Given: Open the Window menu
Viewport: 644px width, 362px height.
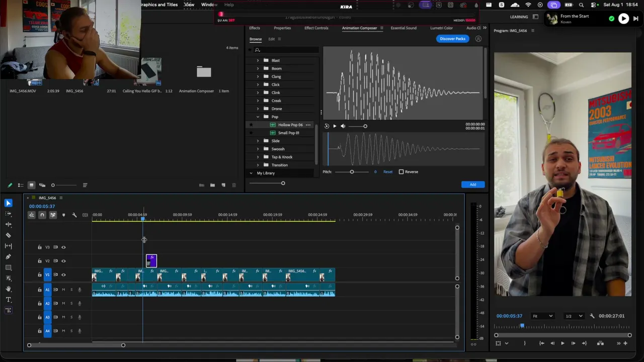Looking at the screenshot, I should (209, 5).
